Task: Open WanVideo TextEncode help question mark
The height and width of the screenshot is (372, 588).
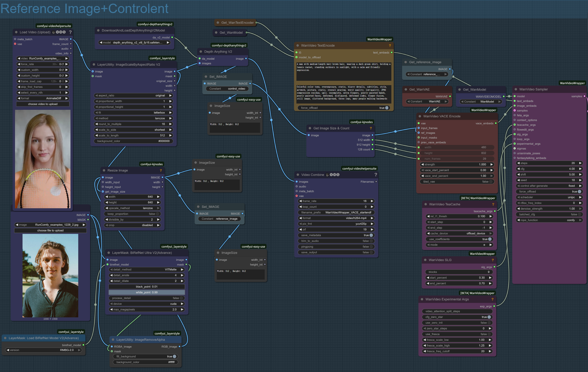Action: [x=390, y=45]
